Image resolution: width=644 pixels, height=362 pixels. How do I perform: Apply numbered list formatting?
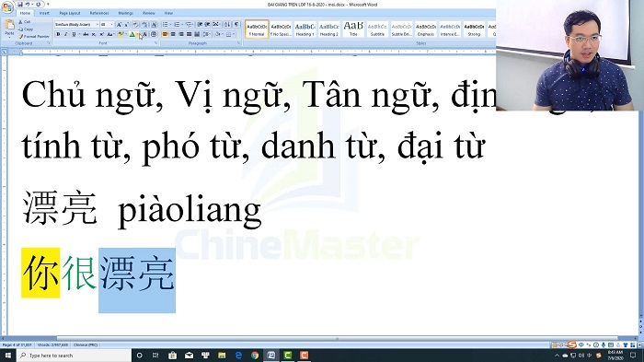coord(178,25)
